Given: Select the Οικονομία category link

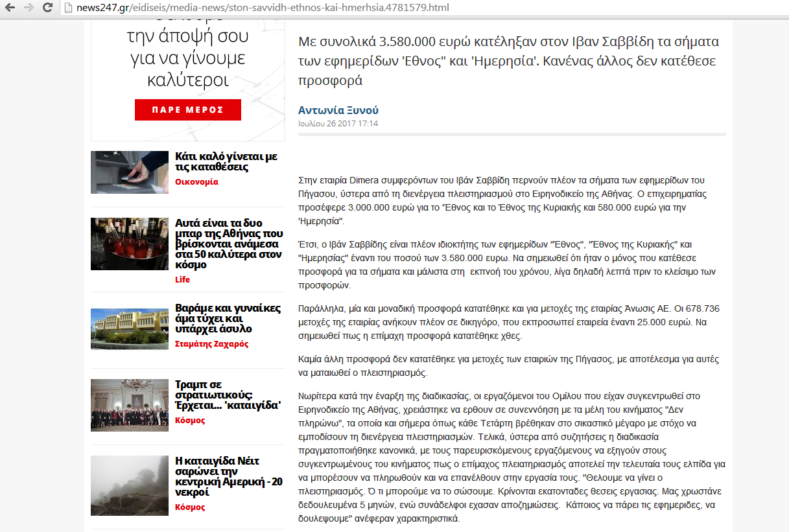Looking at the screenshot, I should point(196,182).
